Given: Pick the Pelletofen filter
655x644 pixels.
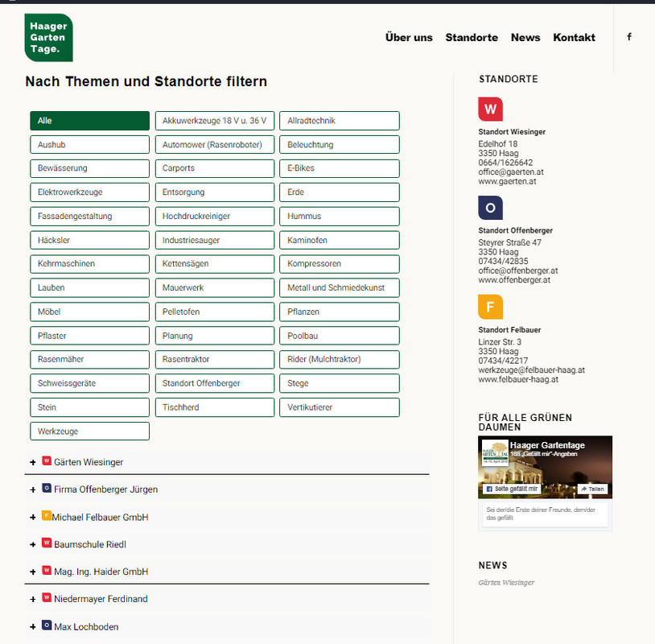Looking at the screenshot, I should pyautogui.click(x=215, y=312).
